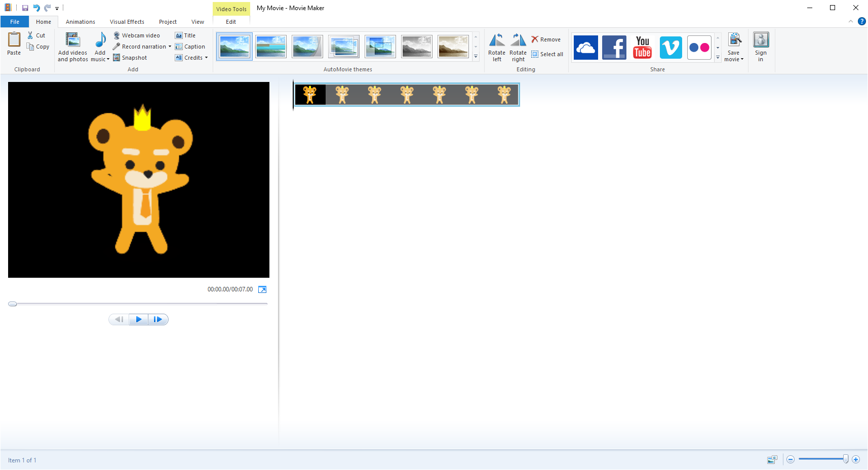Screen dimensions: 868x470
Task: Share movie on Flickr
Action: coord(699,48)
